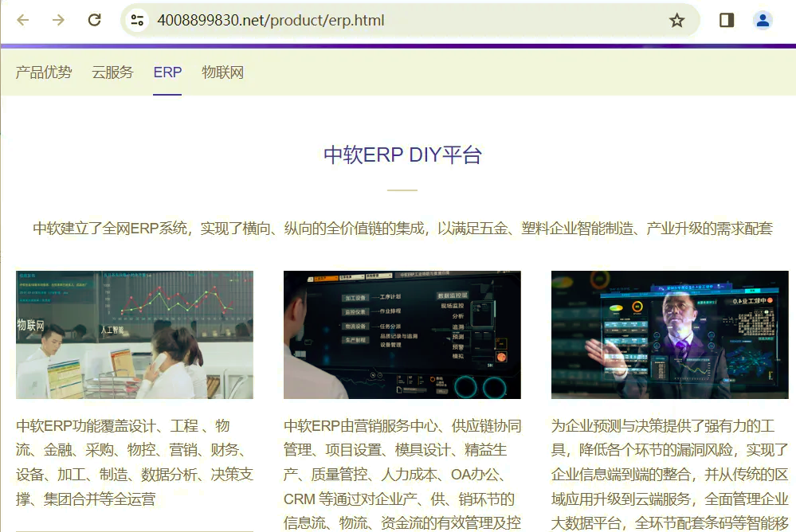Click the 中软ERP功能覆盖设计 description text
The height and width of the screenshot is (532, 796).
135,463
